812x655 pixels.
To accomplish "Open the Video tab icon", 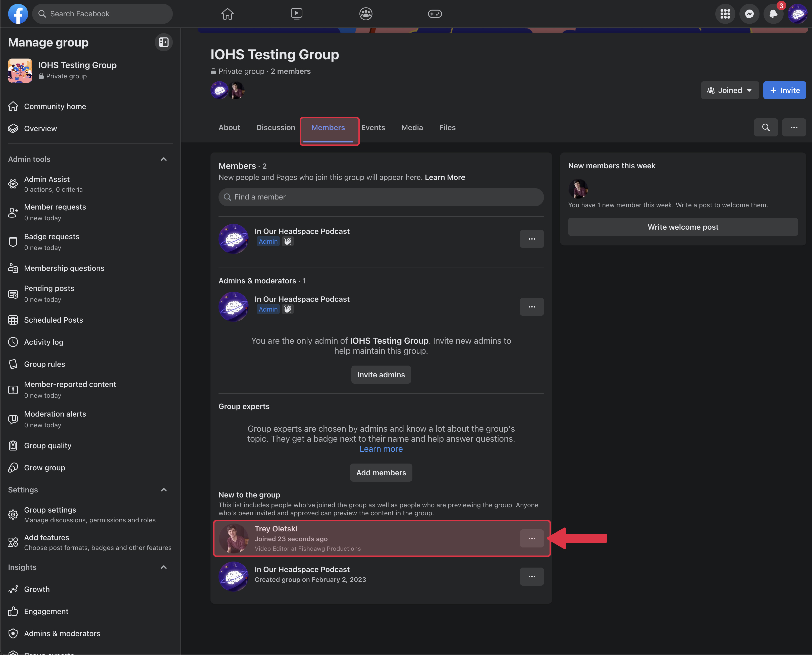I will tap(296, 14).
